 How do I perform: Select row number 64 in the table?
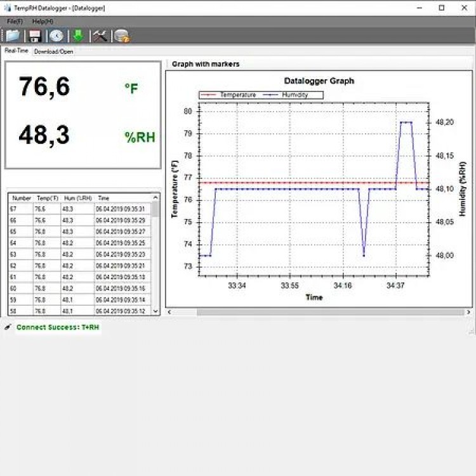tap(80, 243)
